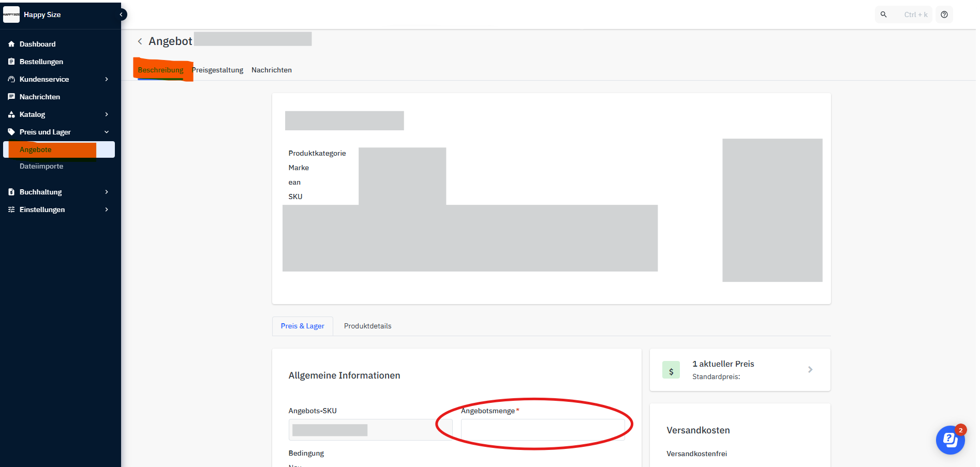Switch to the Preisgestaltung tab
Viewport: 980px width, 467px height.
pyautogui.click(x=218, y=70)
